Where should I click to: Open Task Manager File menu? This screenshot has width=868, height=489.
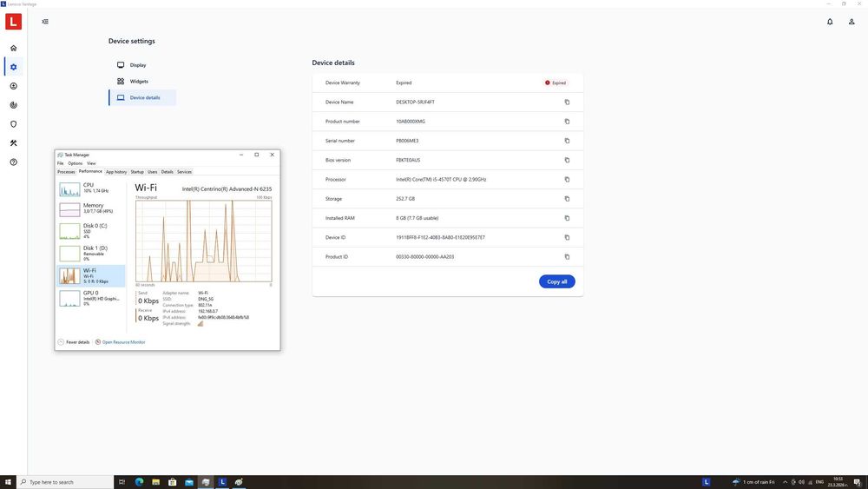[x=61, y=163]
